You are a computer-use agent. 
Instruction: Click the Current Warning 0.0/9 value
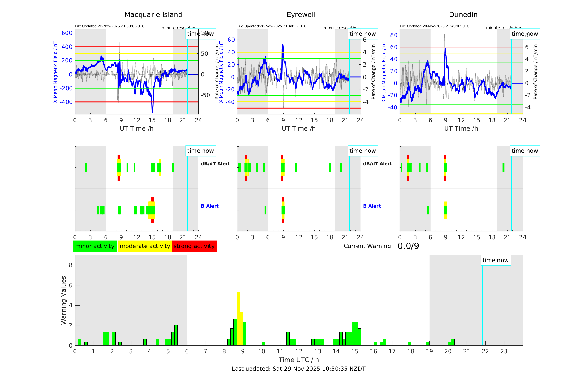[x=408, y=246]
